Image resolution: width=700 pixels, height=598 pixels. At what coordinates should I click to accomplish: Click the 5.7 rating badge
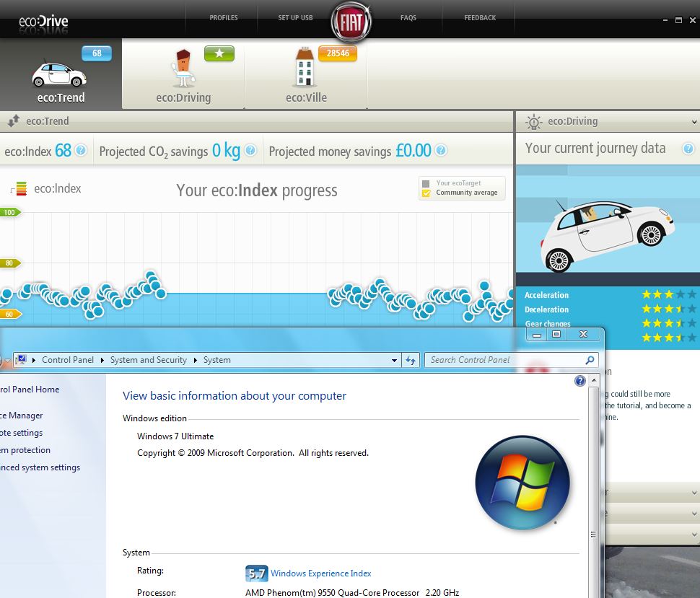pos(257,573)
